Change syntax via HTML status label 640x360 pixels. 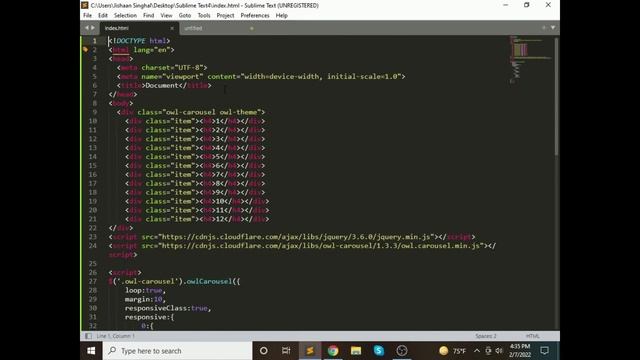533,336
